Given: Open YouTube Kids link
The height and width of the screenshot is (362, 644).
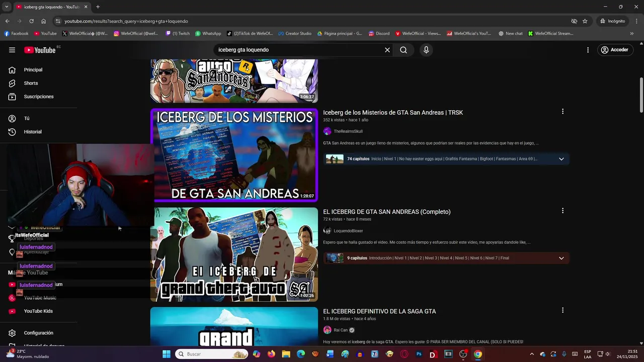Looking at the screenshot, I should coord(39,311).
